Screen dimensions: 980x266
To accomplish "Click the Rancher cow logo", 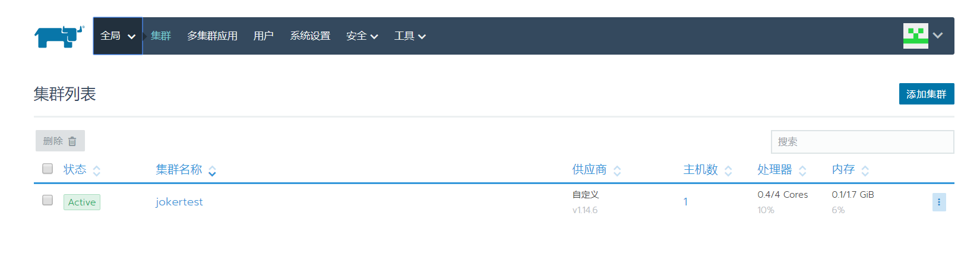I will tap(59, 36).
